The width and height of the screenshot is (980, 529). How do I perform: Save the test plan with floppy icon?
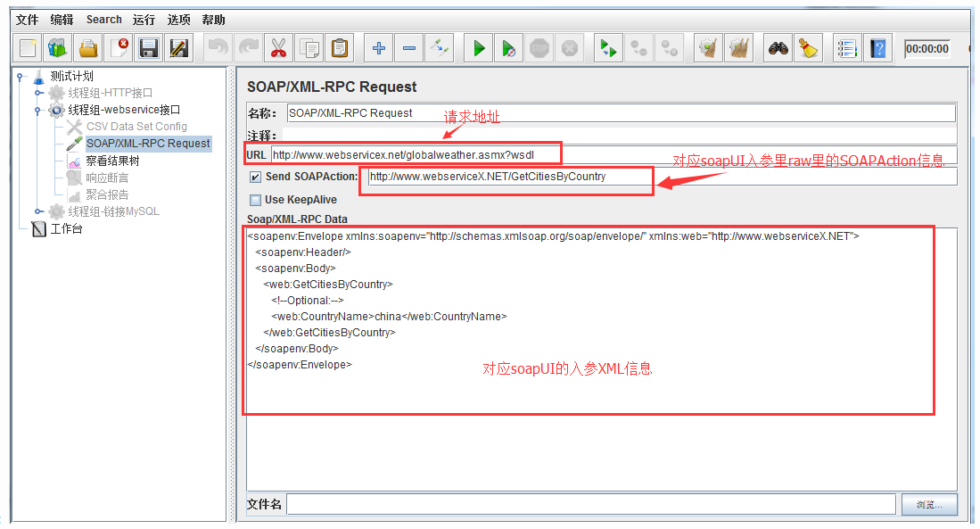pos(149,48)
